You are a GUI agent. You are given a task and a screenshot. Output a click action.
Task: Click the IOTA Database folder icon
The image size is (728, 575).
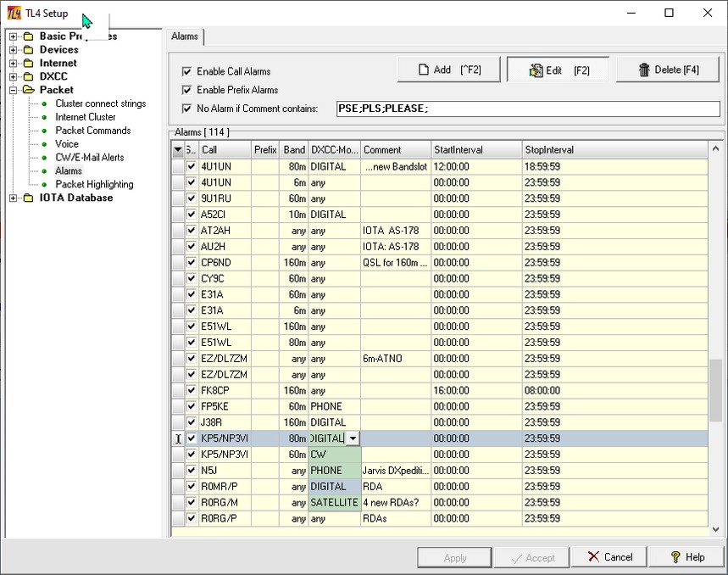pyautogui.click(x=28, y=198)
